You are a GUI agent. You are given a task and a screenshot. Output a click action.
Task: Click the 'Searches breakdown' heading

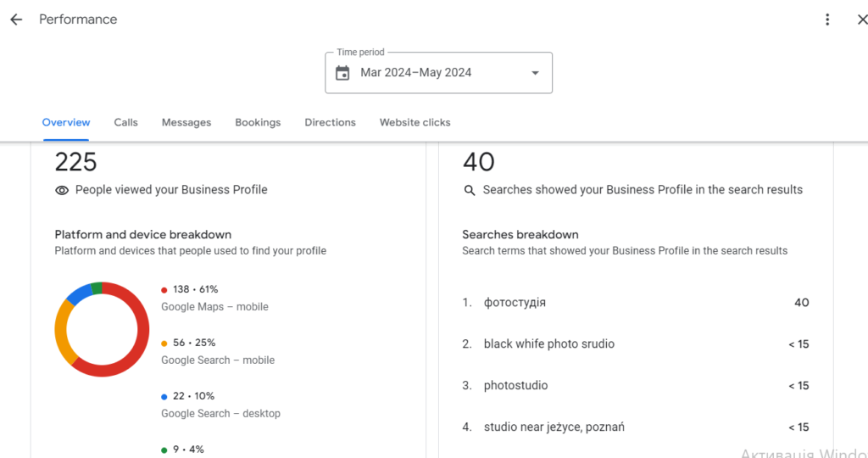click(x=520, y=235)
